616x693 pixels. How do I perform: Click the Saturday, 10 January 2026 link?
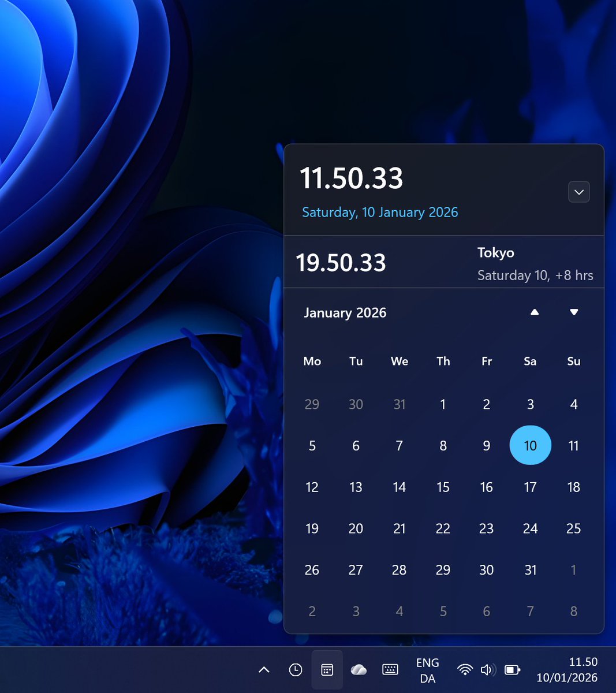tap(380, 213)
